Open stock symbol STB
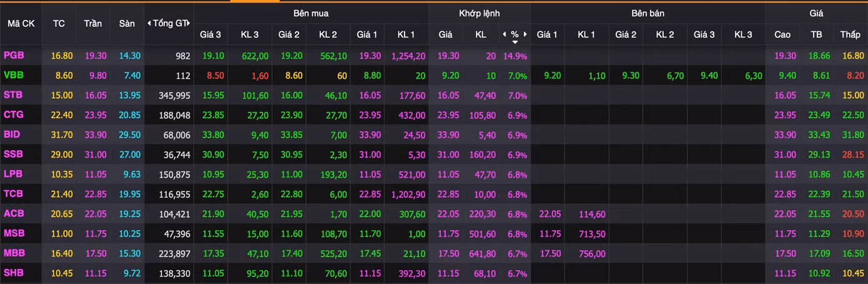Viewport: 868px width, 284px height. click(x=14, y=96)
